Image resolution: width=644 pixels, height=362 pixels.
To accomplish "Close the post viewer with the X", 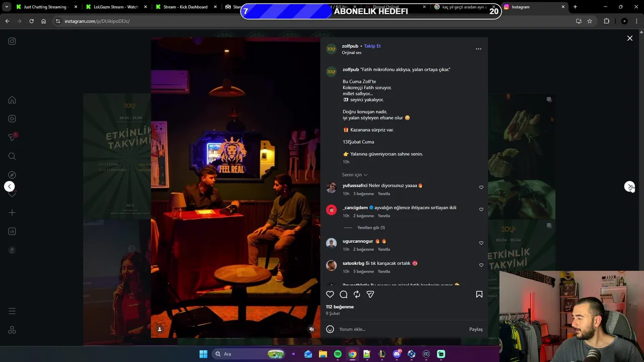I will pos(629,38).
